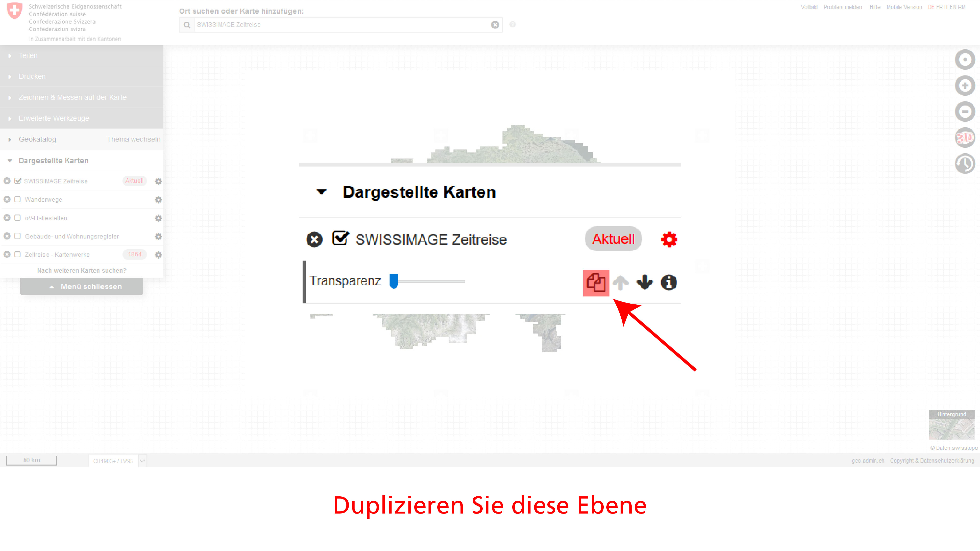980x551 pixels.
Task: Remove SWISSIMAGE layer via large X icon
Action: coord(314,240)
